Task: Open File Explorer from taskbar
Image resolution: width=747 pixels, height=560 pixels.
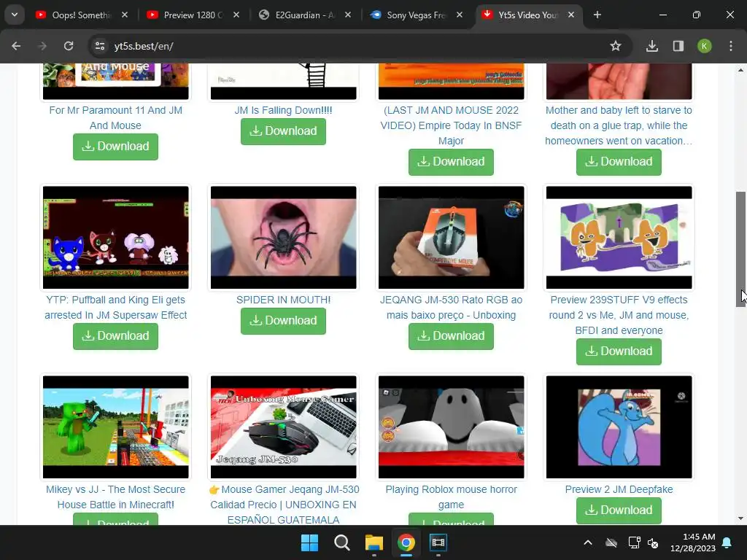Action: 374,542
